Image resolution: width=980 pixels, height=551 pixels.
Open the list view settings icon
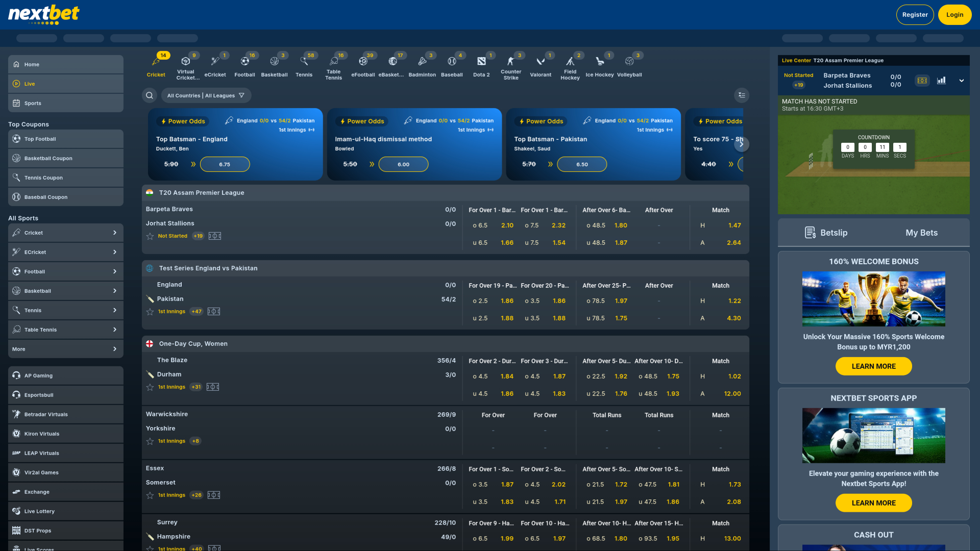(x=742, y=95)
